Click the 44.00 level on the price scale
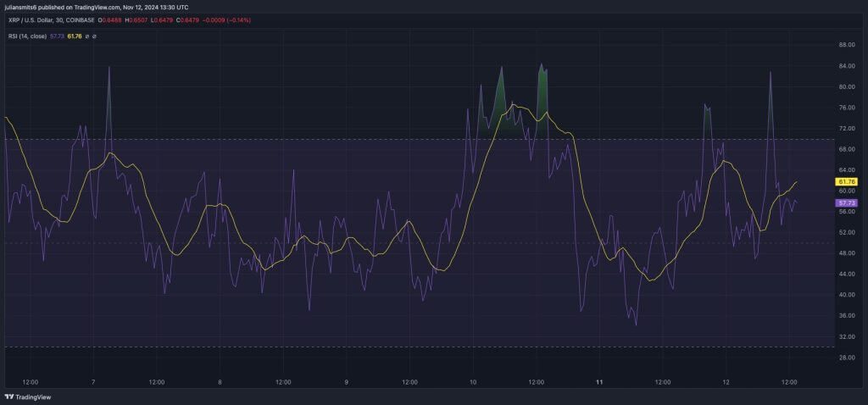 click(x=847, y=274)
